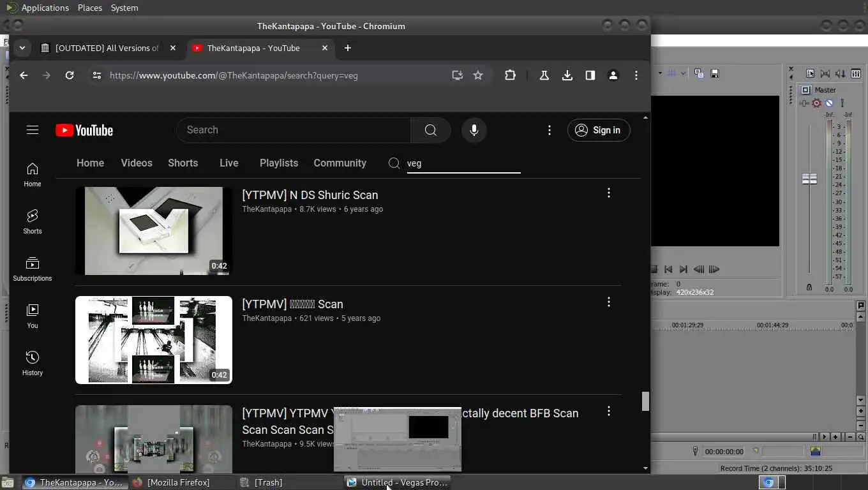Reload the YouTube page in Chromium
The image size is (868, 490).
click(70, 75)
